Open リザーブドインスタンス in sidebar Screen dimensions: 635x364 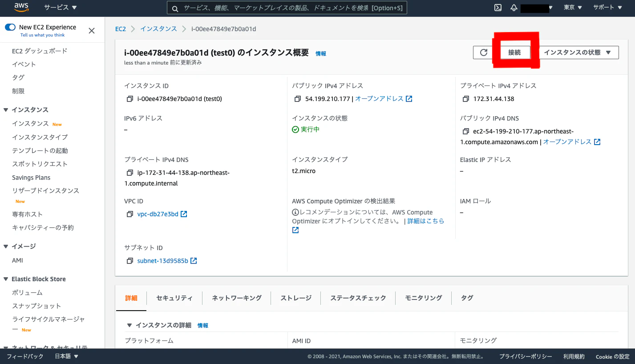click(45, 191)
